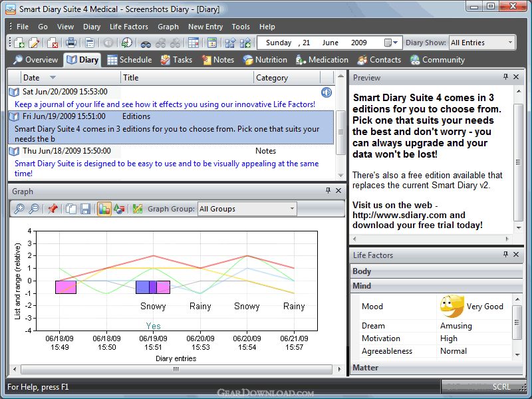Click the month June in date field
This screenshot has width=532, height=399.
tap(330, 43)
